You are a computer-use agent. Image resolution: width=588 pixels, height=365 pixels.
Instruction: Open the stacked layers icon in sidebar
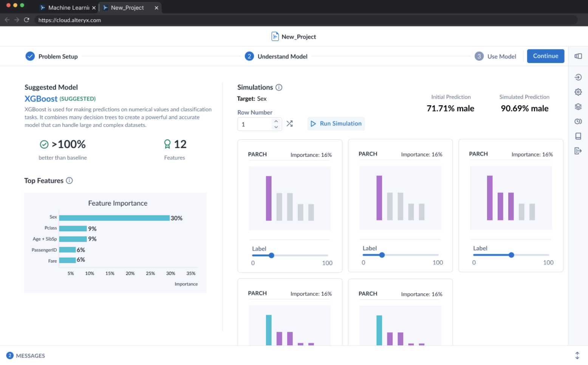(578, 107)
